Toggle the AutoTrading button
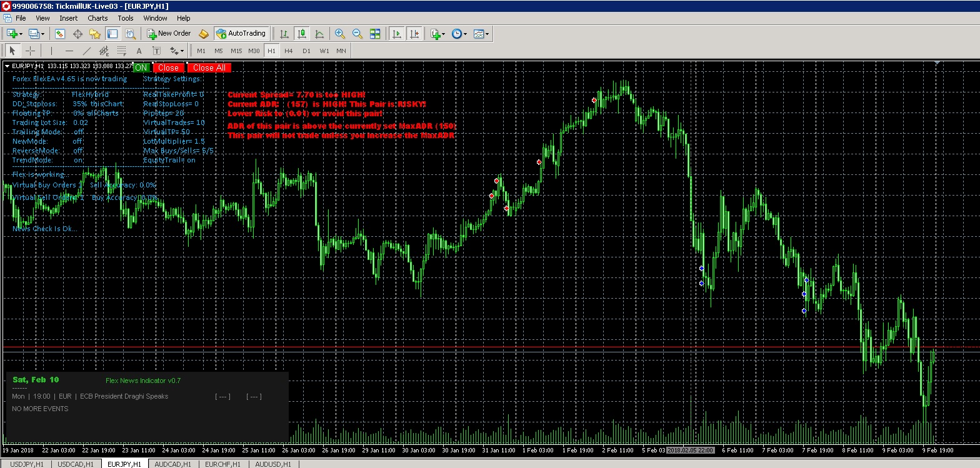The width and height of the screenshot is (980, 468). click(241, 34)
